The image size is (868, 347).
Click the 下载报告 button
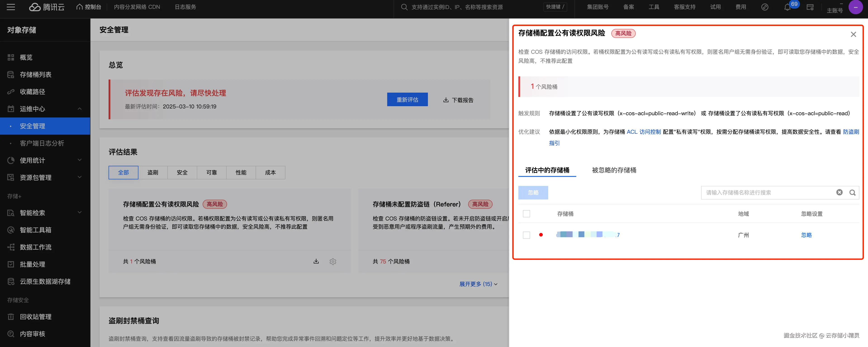tap(458, 100)
